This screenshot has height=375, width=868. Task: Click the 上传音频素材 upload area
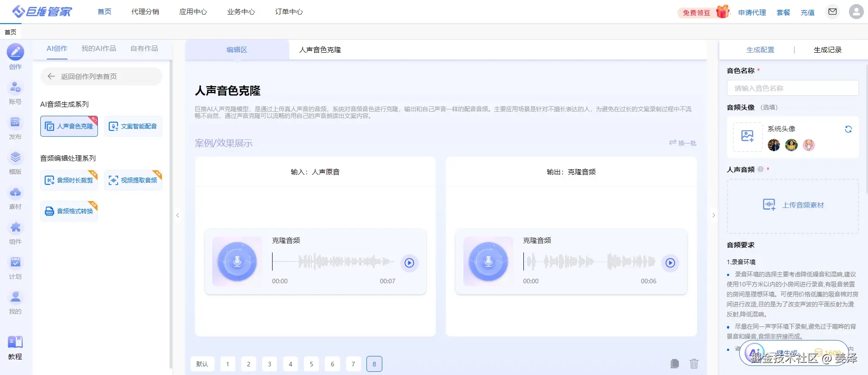[793, 206]
